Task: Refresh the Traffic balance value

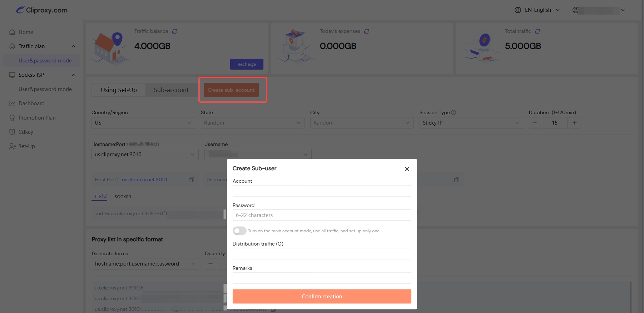Action: coord(175,31)
